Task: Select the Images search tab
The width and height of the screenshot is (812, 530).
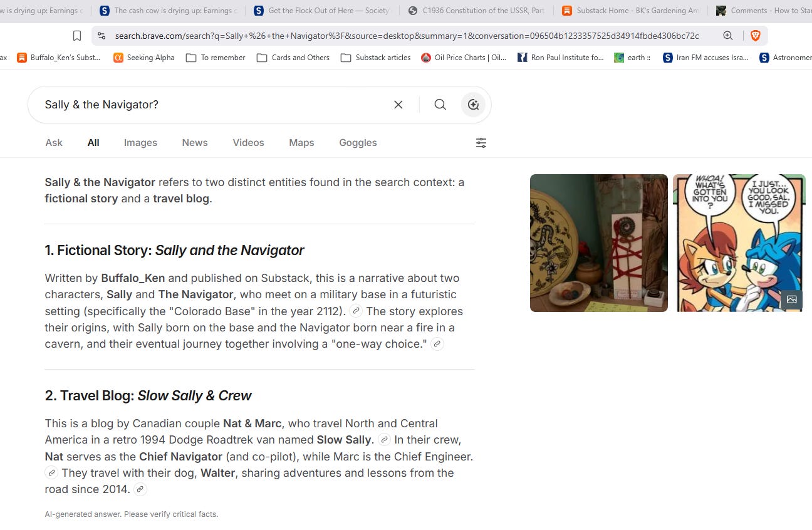Action: coord(140,143)
